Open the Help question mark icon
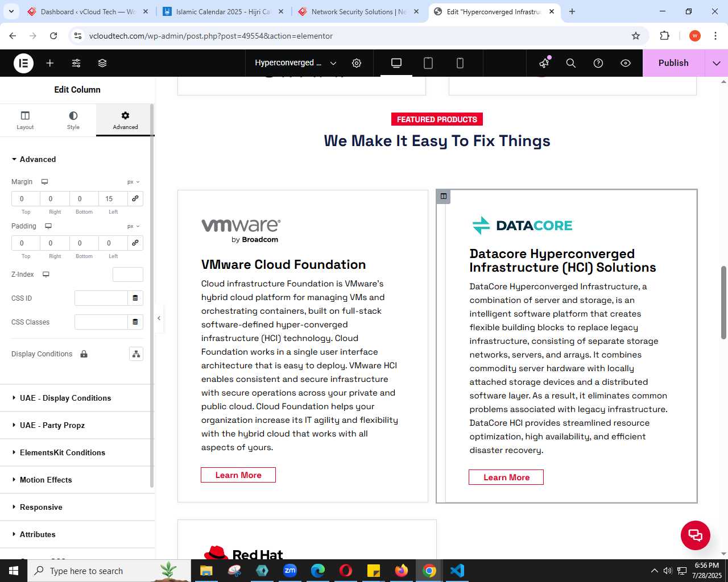 pos(598,63)
